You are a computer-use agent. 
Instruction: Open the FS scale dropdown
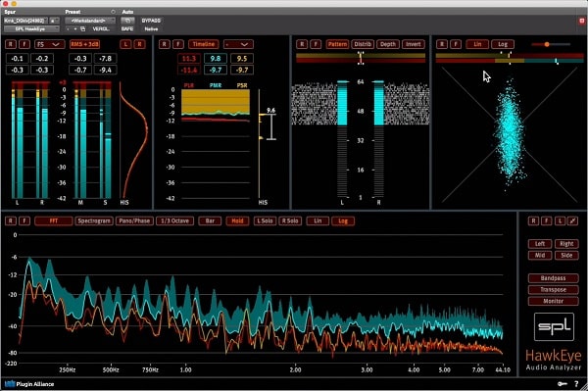pyautogui.click(x=49, y=44)
